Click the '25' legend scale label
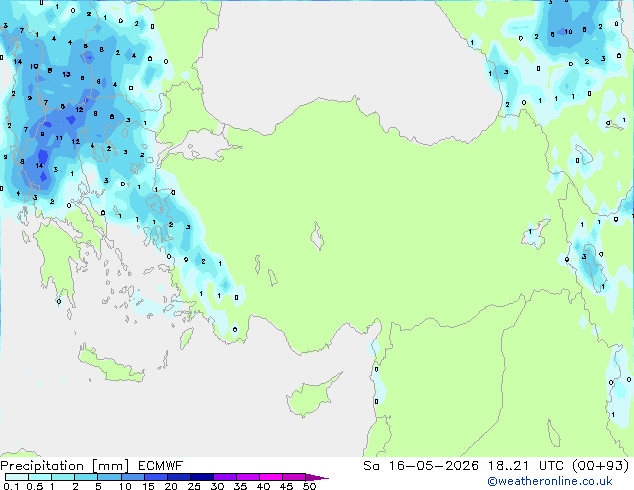634x490 pixels. pyautogui.click(x=194, y=486)
